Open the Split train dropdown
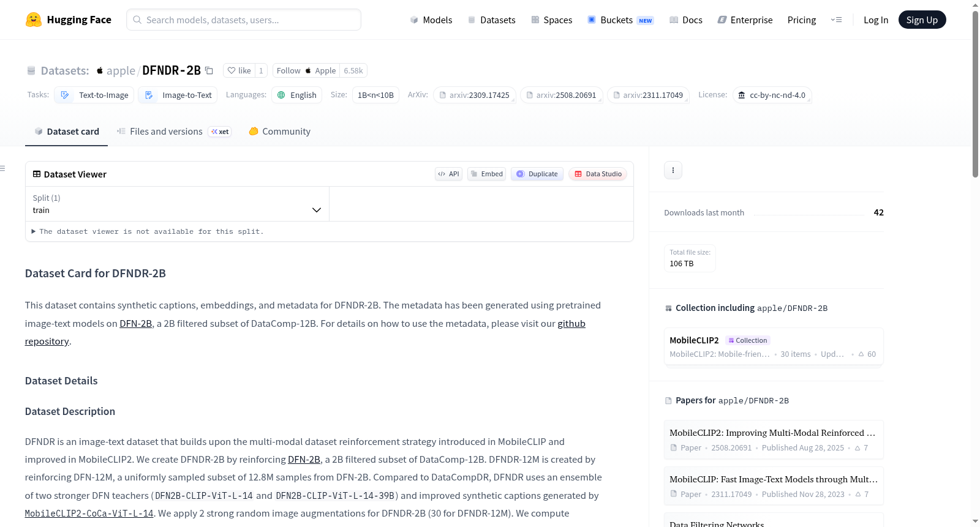Screen dimensions: 980x527 pos(177,204)
